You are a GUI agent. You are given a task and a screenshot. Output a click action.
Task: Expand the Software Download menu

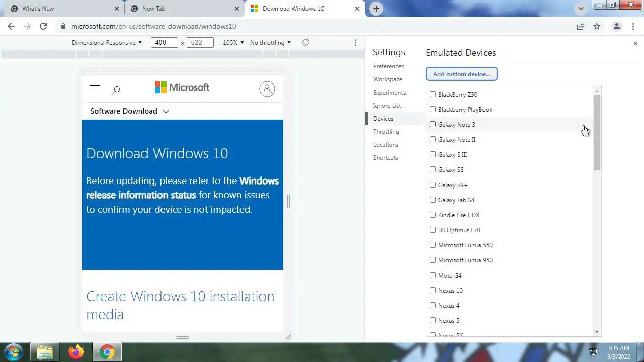[129, 111]
